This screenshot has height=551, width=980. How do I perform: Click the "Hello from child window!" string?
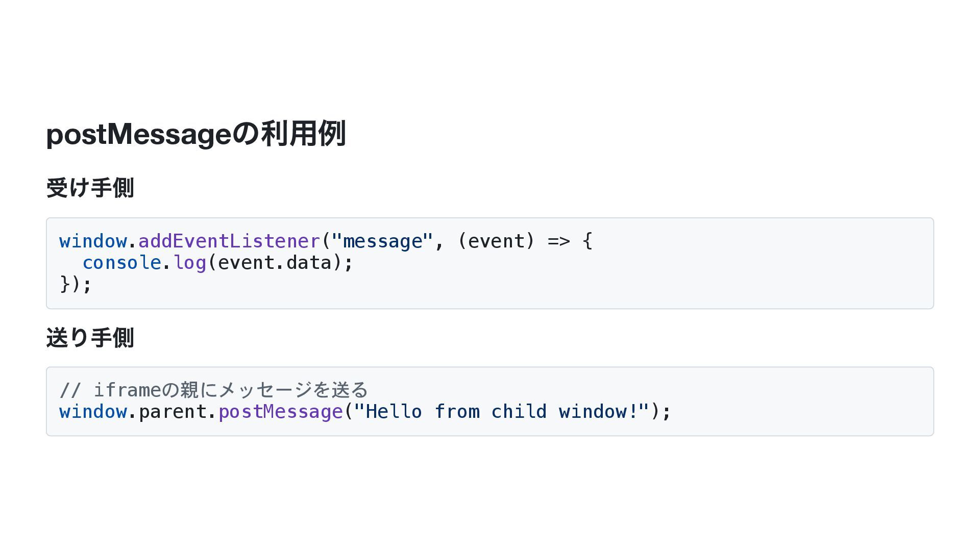click(x=502, y=411)
